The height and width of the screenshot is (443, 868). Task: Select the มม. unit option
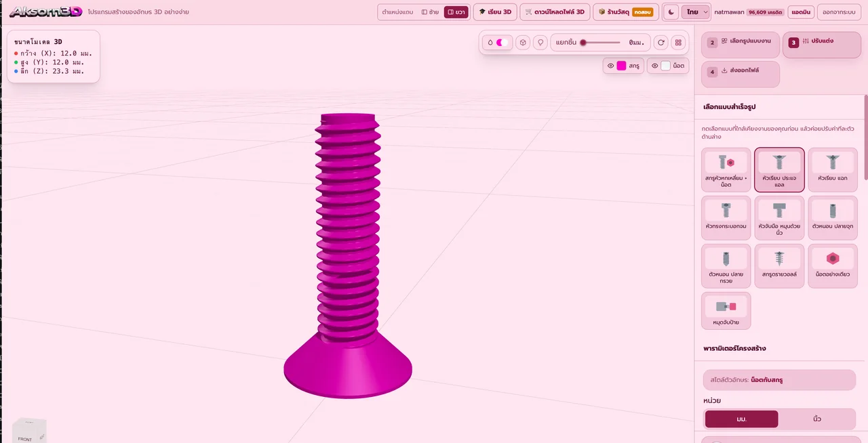coord(741,419)
